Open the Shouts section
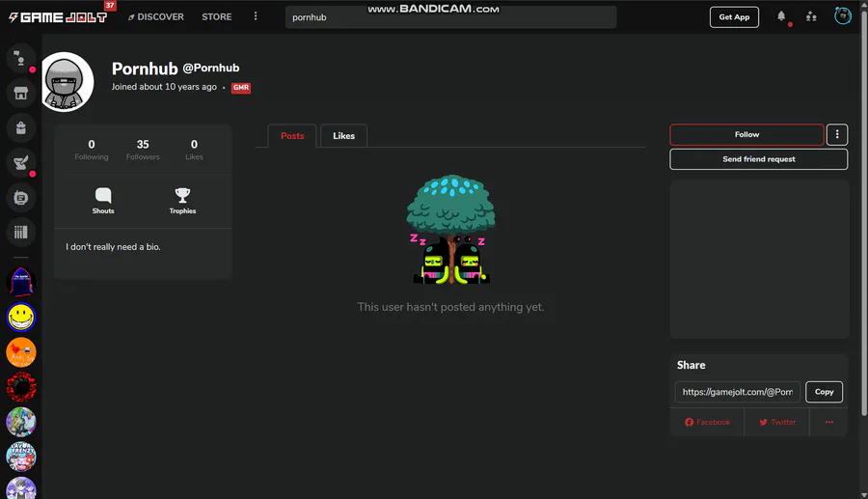The height and width of the screenshot is (499, 868). click(103, 201)
